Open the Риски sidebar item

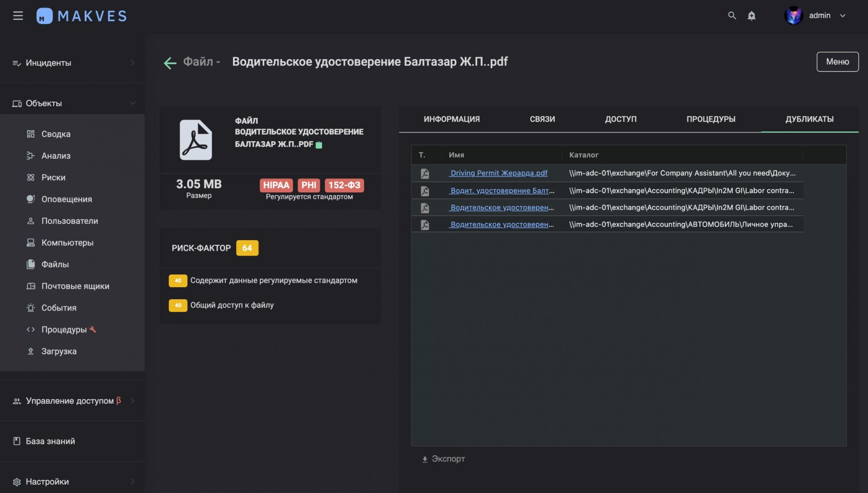53,177
